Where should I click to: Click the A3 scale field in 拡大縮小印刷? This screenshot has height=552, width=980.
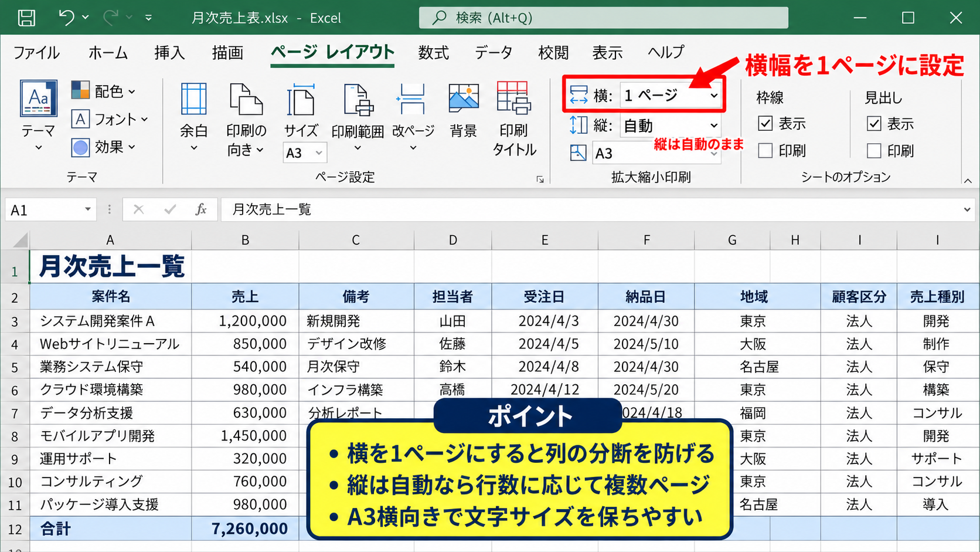tap(656, 153)
